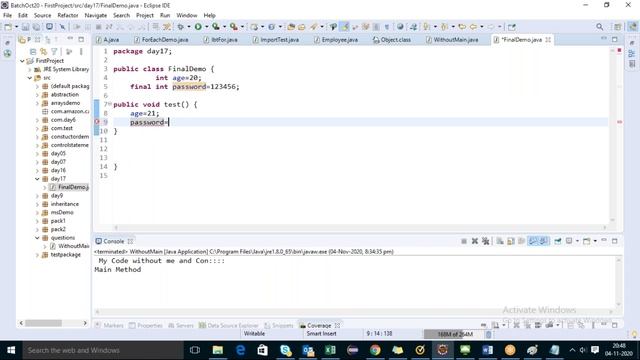Click the Save icon in toolbar
The width and height of the screenshot is (640, 360).
click(x=25, y=27)
